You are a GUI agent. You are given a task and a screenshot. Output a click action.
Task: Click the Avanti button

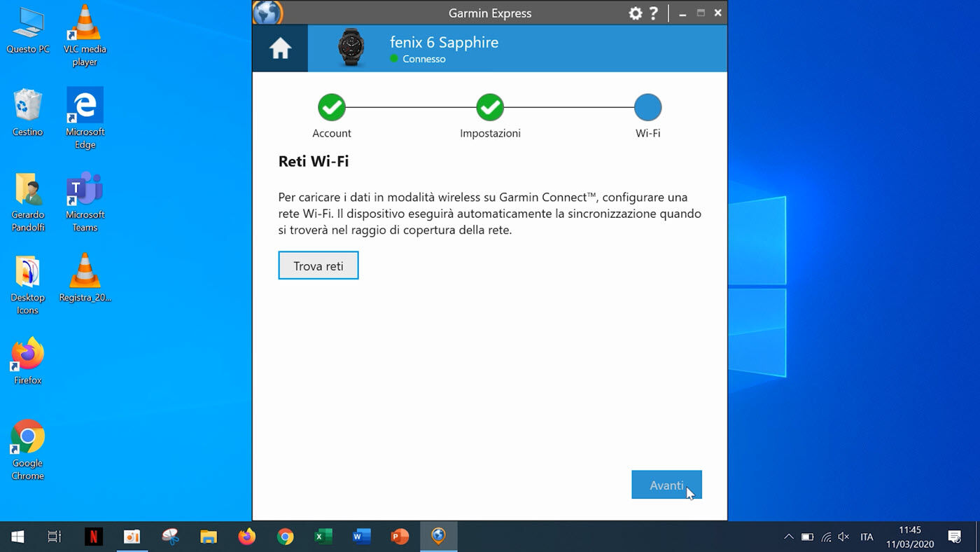tap(666, 485)
